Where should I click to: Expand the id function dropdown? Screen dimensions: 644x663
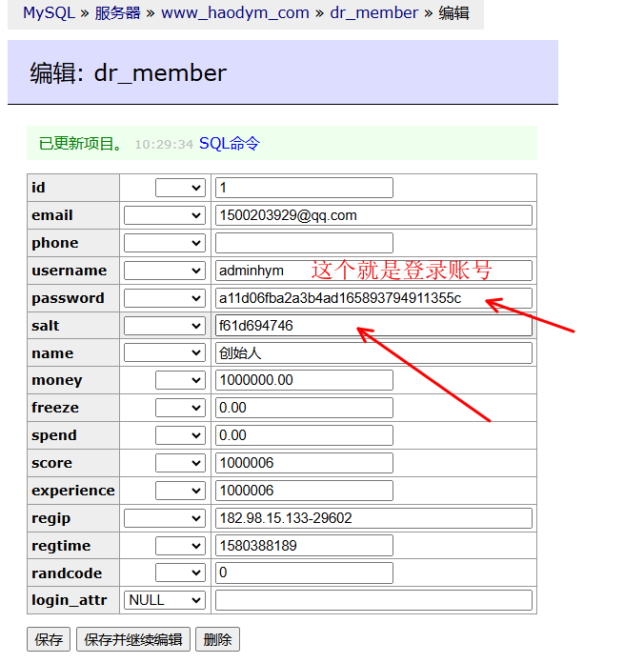click(180, 188)
